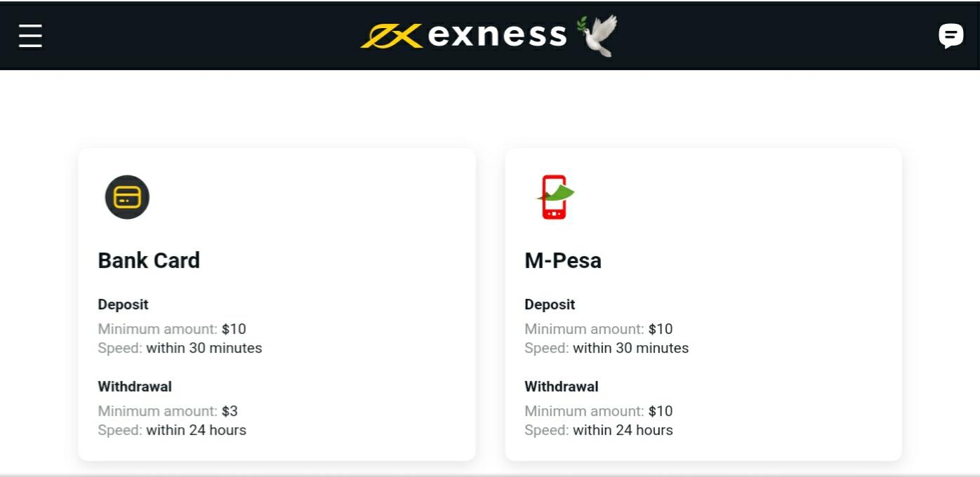980x477 pixels.
Task: Click M-Pesa Deposit label
Action: coord(550,304)
